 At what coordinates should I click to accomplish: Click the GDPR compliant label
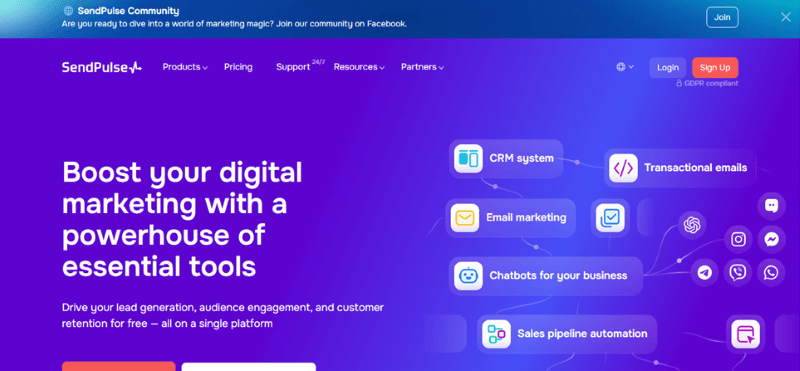point(707,83)
